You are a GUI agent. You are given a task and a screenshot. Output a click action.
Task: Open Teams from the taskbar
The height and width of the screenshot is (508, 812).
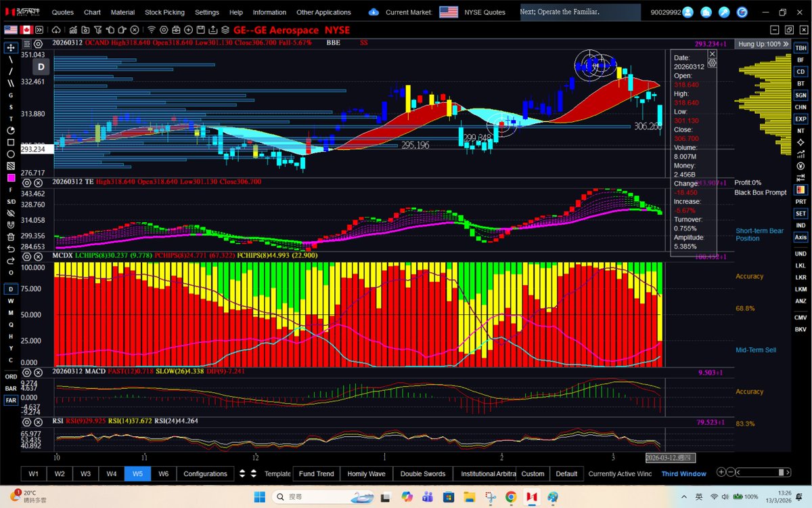(x=428, y=498)
